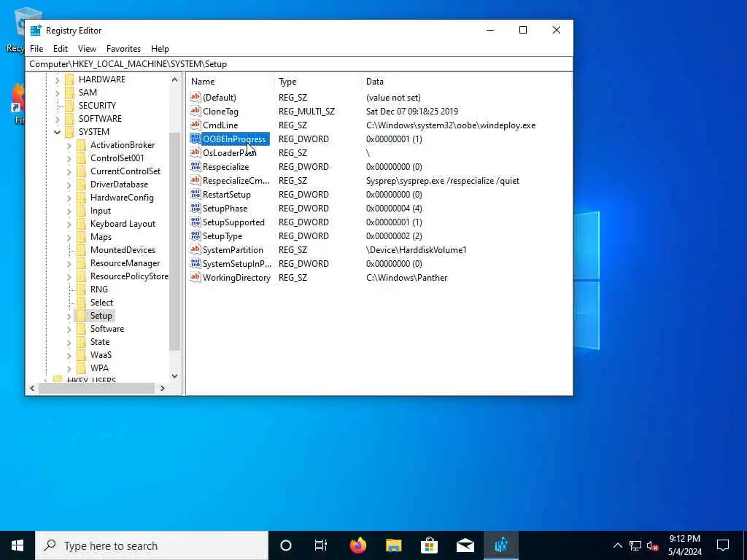Sort values by Type column header
This screenshot has width=747, height=560.
click(x=318, y=82)
